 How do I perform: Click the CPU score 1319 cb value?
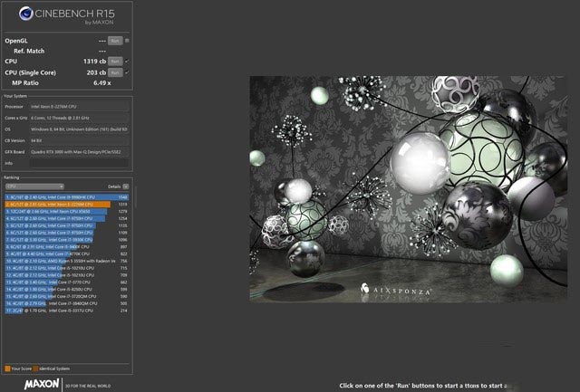coord(94,62)
